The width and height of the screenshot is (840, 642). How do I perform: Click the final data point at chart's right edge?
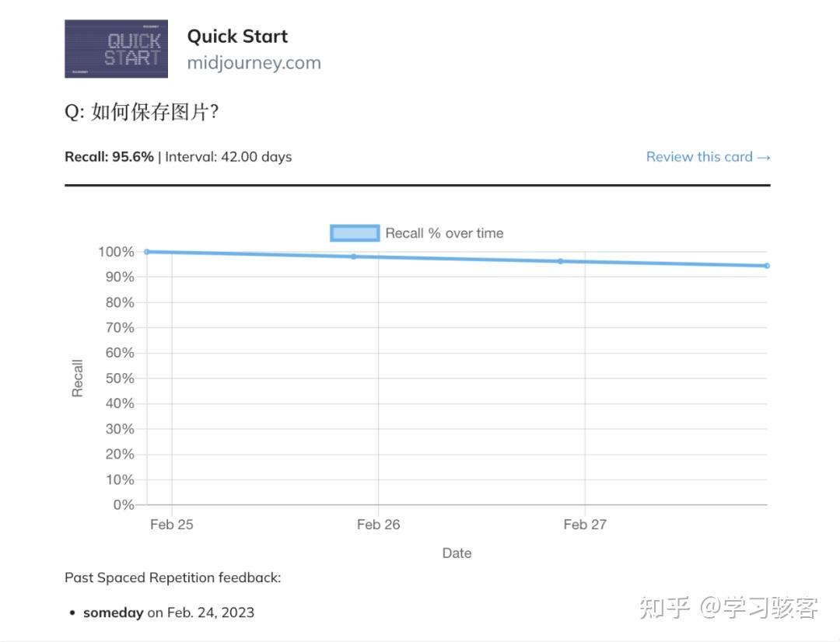[x=766, y=266]
